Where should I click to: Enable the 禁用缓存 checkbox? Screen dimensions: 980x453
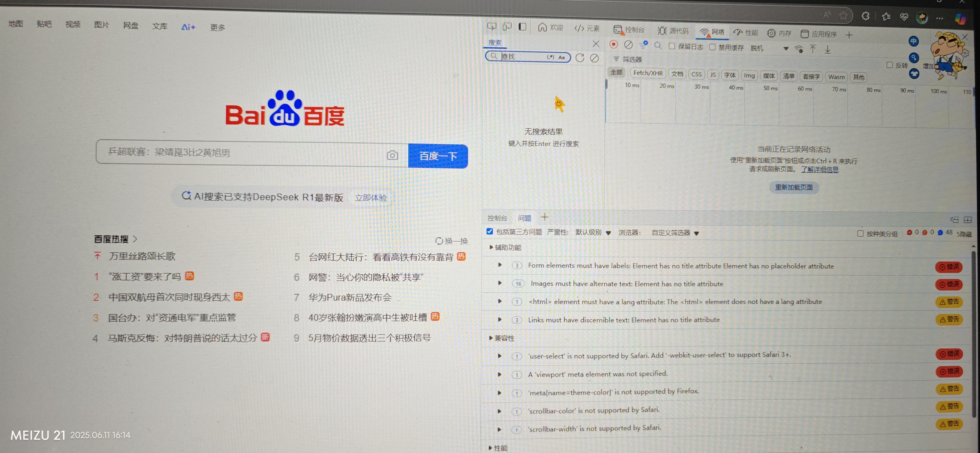712,47
